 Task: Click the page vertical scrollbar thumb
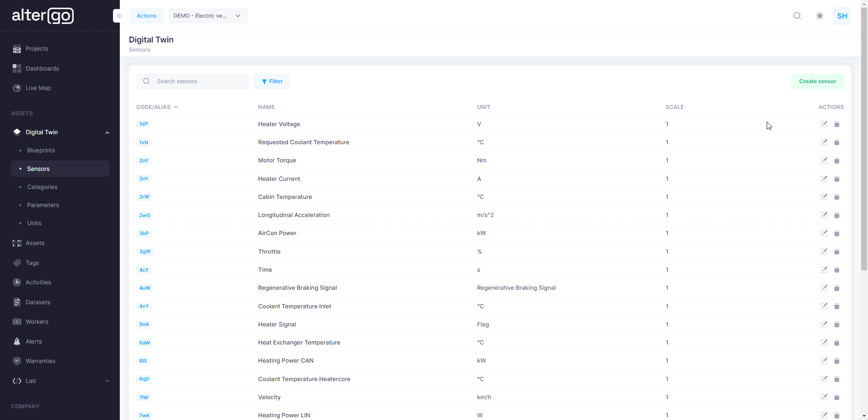(864, 136)
